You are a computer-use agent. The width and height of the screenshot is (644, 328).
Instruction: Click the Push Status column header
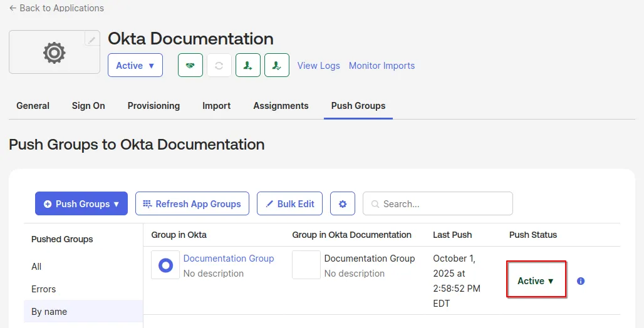(533, 235)
